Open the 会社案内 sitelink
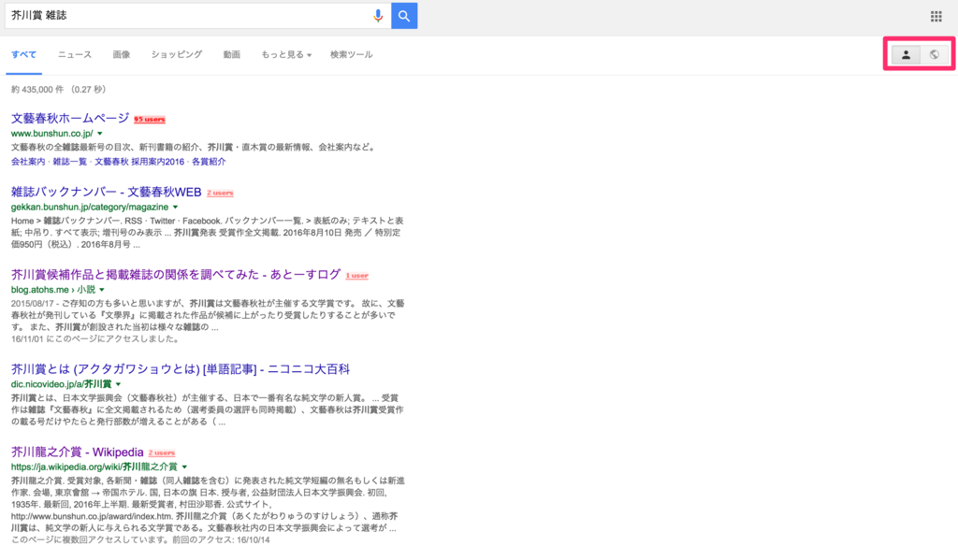 pyautogui.click(x=28, y=162)
